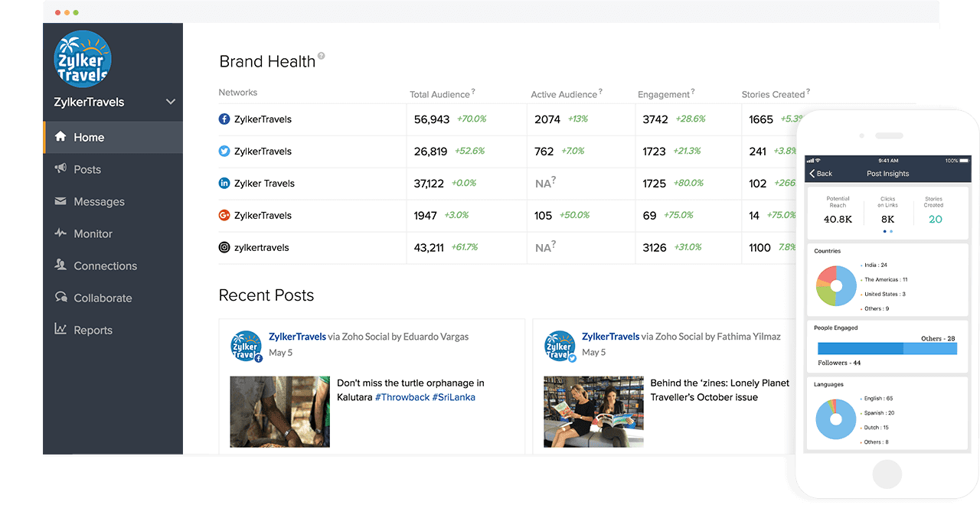This screenshot has height=505, width=980.
Task: Click the Followers segment of People Engaged bar
Action: click(861, 349)
